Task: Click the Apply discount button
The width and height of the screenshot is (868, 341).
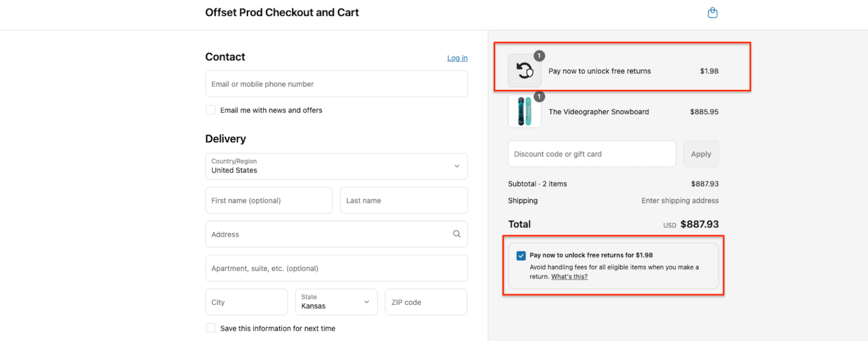Action: pos(701,154)
